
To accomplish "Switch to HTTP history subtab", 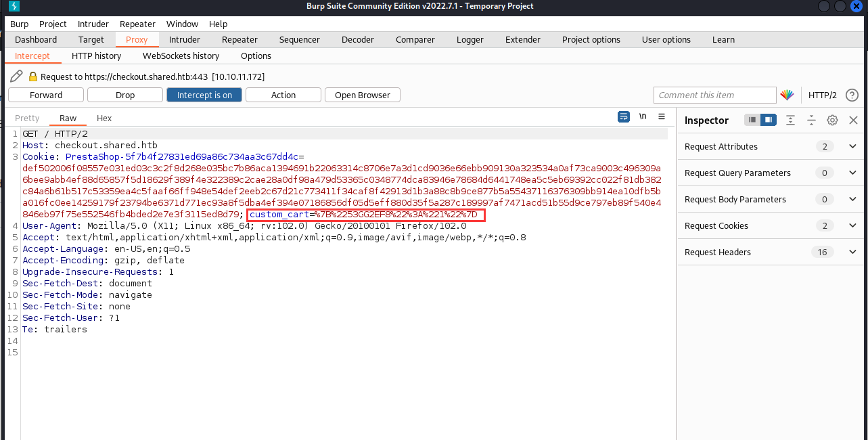I will point(97,56).
